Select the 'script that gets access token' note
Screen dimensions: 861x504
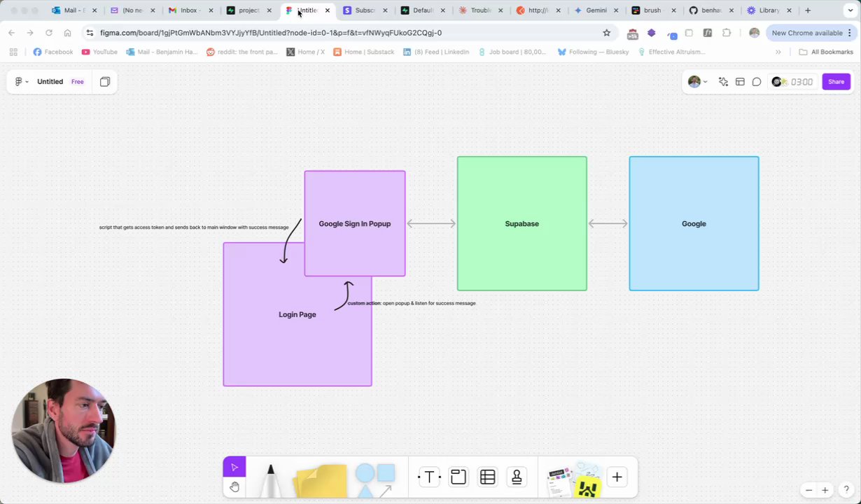coord(194,227)
